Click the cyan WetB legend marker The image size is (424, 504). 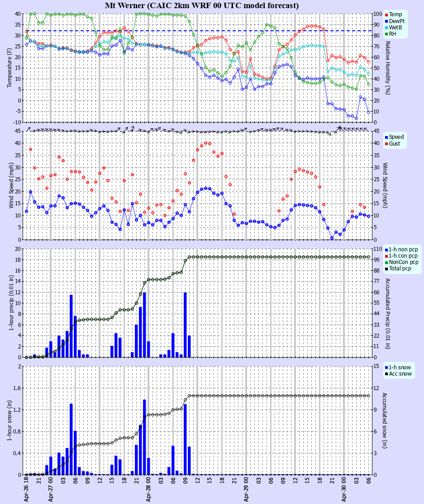click(x=386, y=28)
